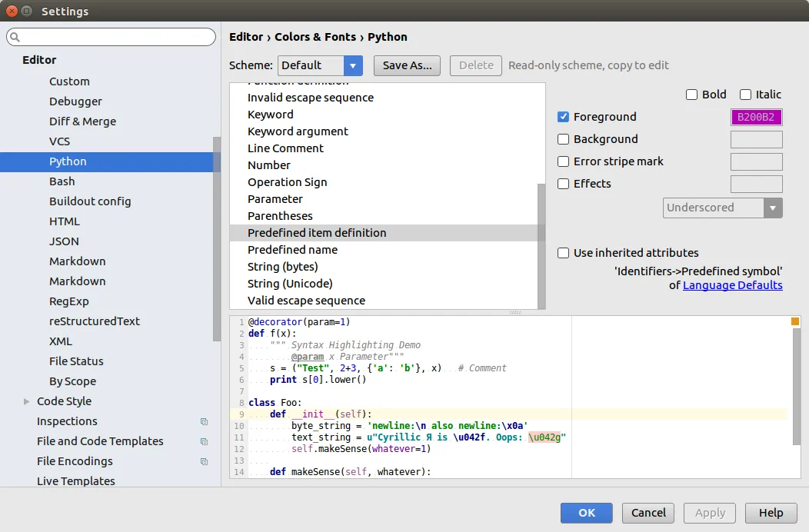This screenshot has width=809, height=532.
Task: Open Inspections settings page
Action: [67, 421]
